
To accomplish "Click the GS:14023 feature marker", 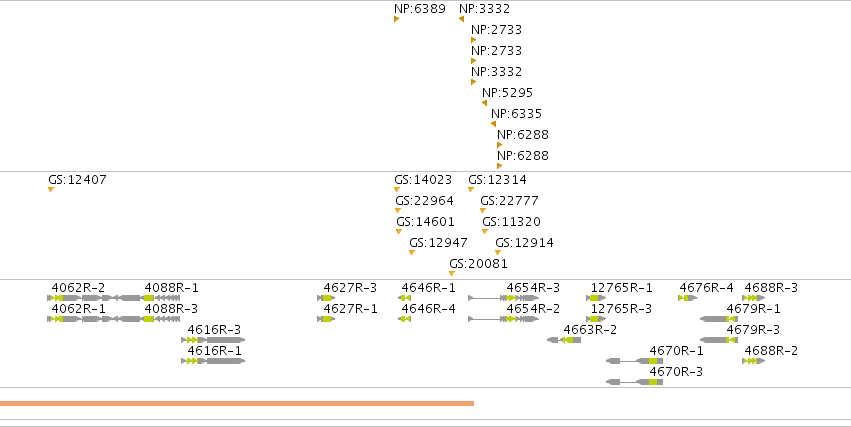I will (x=397, y=189).
